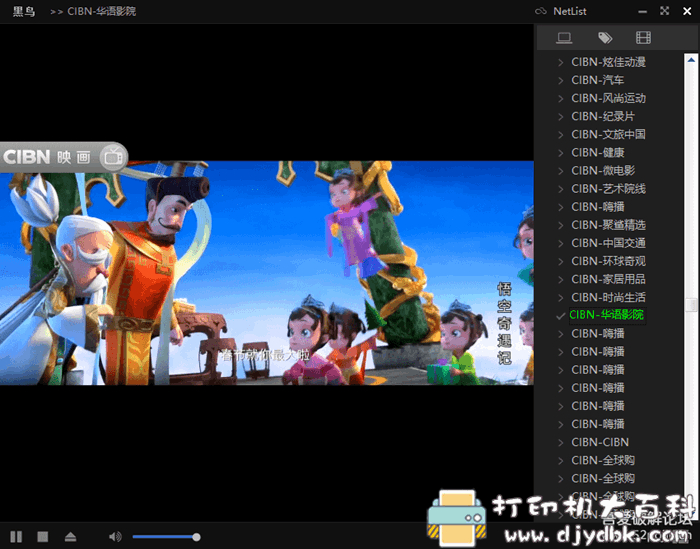Screen dimensions: 700x549
Task: Play the CIBN-聚鲨精选 channel
Action: (608, 225)
